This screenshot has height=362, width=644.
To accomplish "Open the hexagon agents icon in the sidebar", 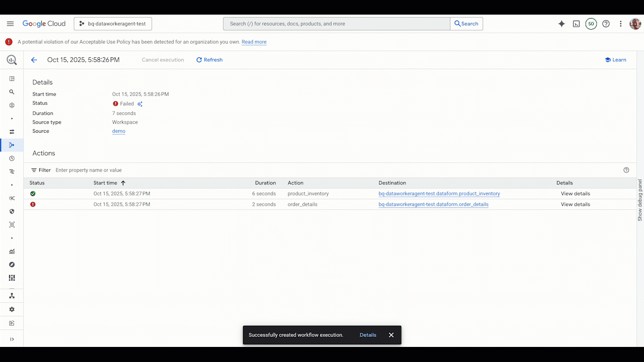I will tap(12, 106).
